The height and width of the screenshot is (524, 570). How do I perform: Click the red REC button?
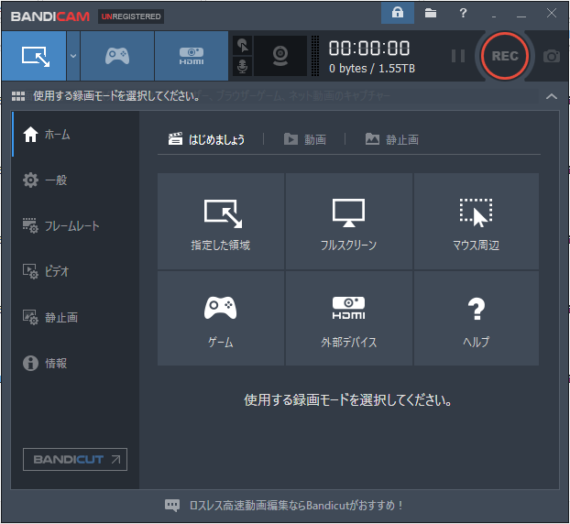[505, 56]
